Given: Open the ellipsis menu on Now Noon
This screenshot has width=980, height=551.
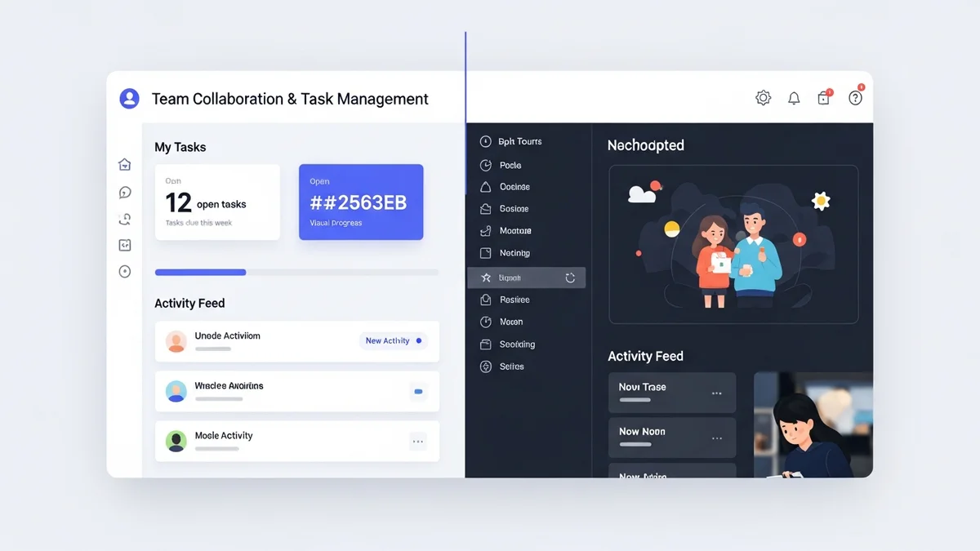Looking at the screenshot, I should point(716,438).
